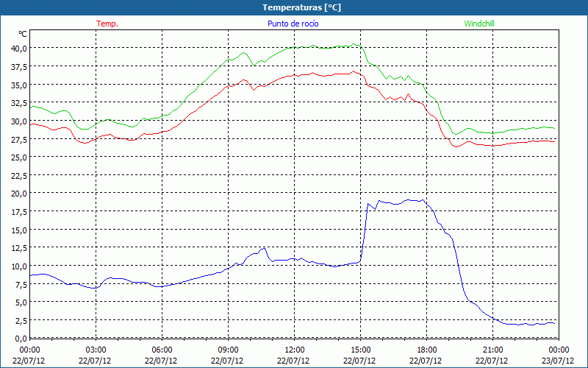Screen dimensions: 588x368
Task: Click the '10,0' y-axis value
Action: coord(19,266)
